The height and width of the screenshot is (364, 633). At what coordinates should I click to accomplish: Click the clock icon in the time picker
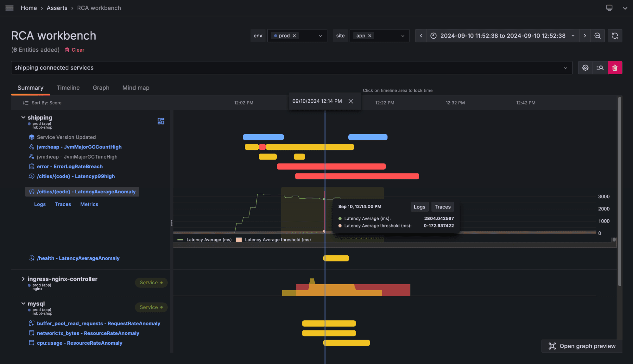tap(434, 35)
